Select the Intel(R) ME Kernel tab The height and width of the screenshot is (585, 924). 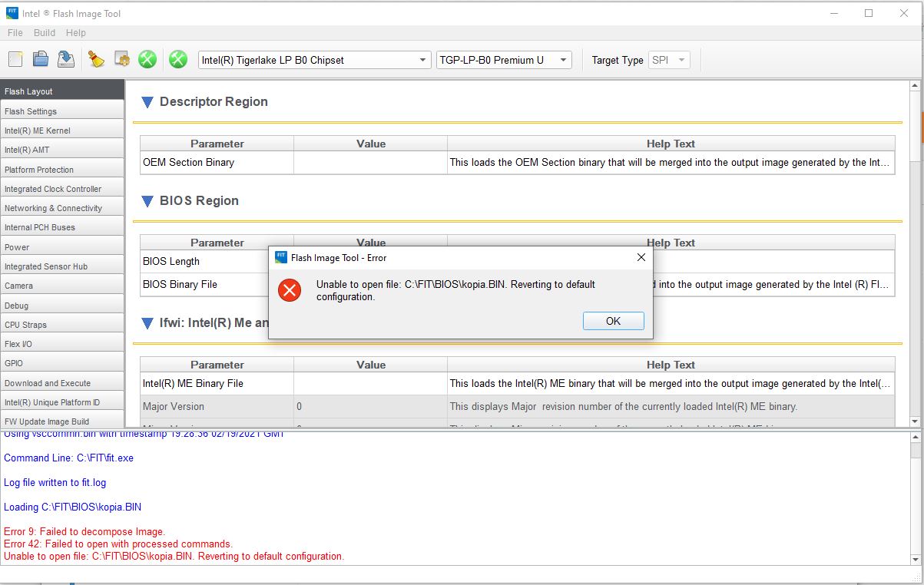click(61, 131)
